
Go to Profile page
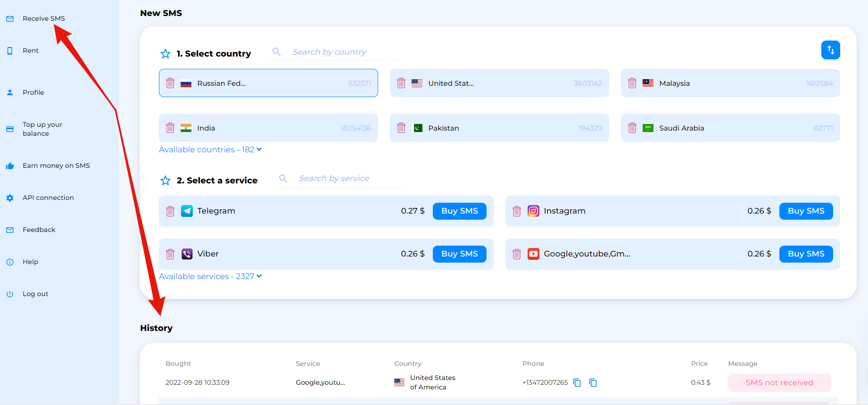(33, 92)
